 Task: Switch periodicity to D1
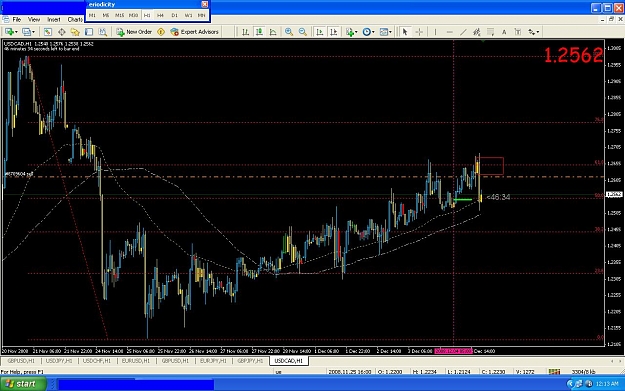[x=174, y=15]
